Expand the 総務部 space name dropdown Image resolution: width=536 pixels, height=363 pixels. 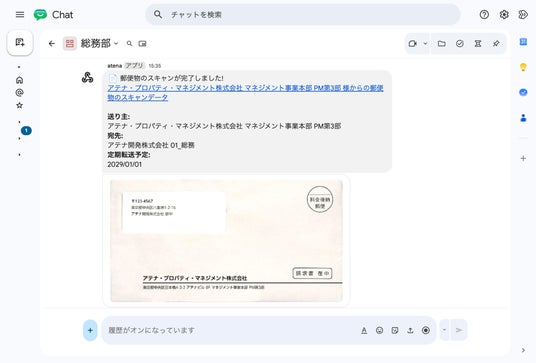pyautogui.click(x=116, y=43)
